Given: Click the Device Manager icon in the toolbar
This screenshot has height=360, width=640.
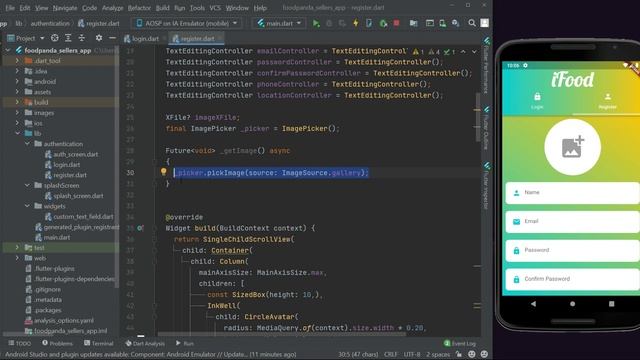Looking at the screenshot, I should (x=442, y=23).
